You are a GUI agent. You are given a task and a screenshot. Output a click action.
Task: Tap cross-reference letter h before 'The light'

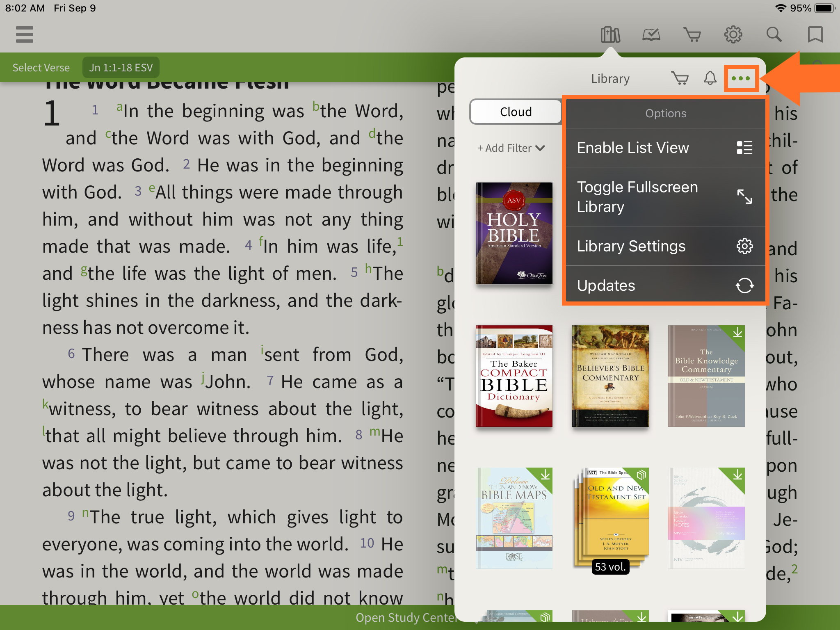[368, 269]
